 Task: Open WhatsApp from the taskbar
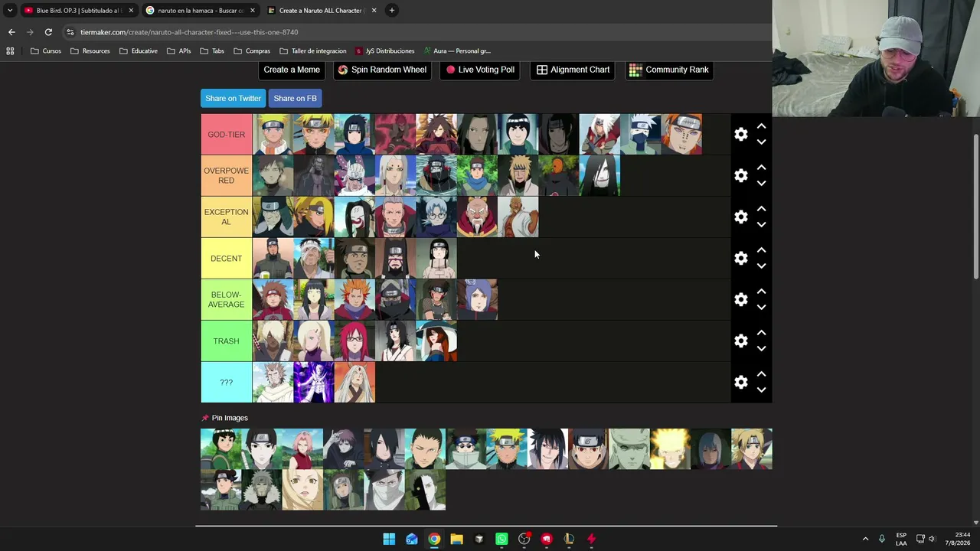tap(501, 539)
